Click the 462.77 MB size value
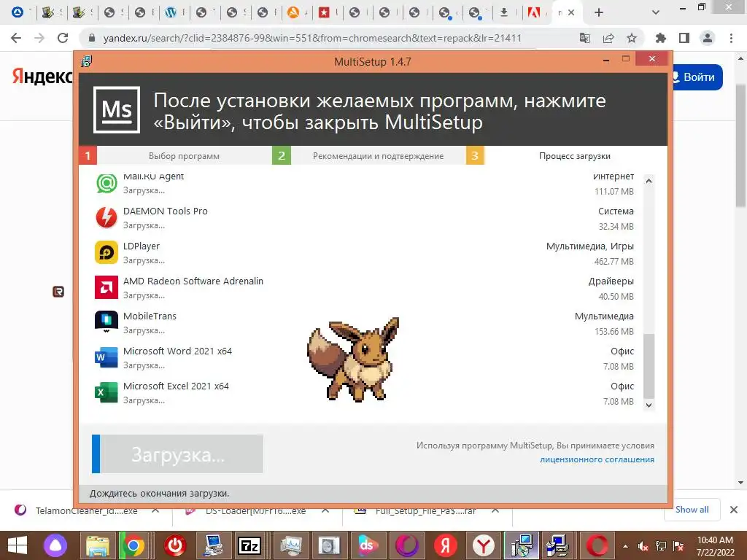Image resolution: width=747 pixels, height=560 pixels. [614, 262]
